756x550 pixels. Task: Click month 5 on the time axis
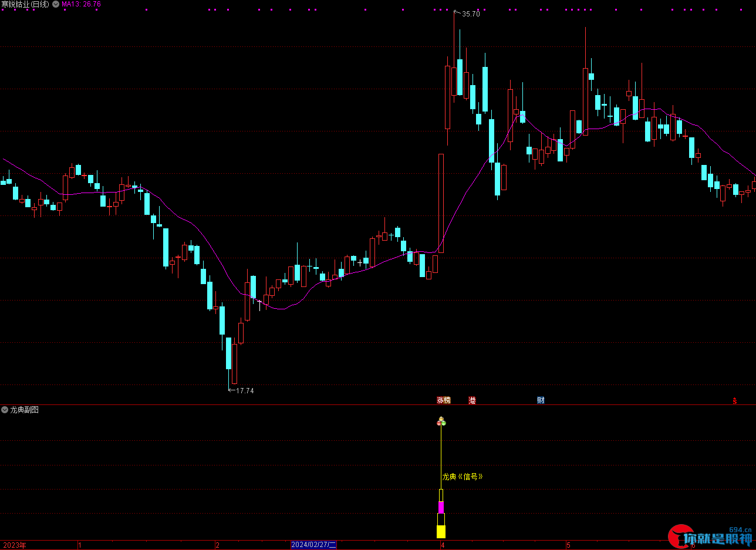point(568,545)
